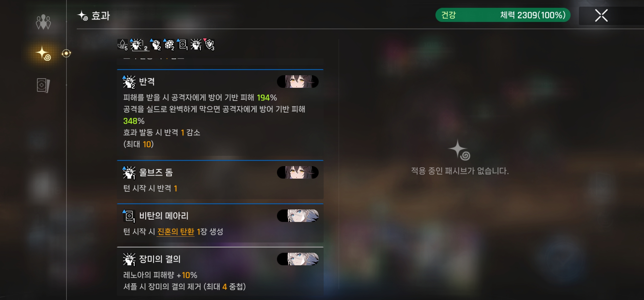Open the card deck sidebar icon
Image resolution: width=644 pixels, height=300 pixels.
pyautogui.click(x=43, y=85)
